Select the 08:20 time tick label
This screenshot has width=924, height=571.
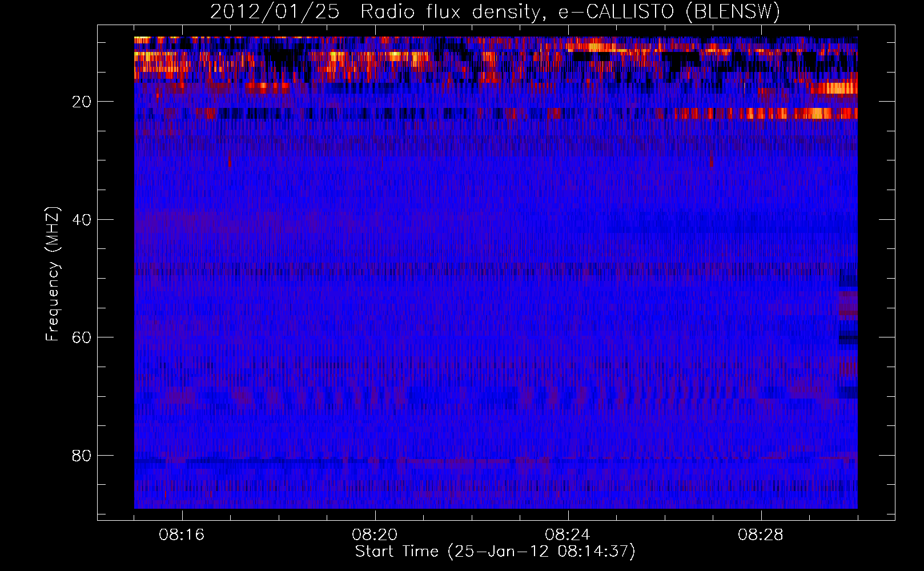click(x=375, y=535)
